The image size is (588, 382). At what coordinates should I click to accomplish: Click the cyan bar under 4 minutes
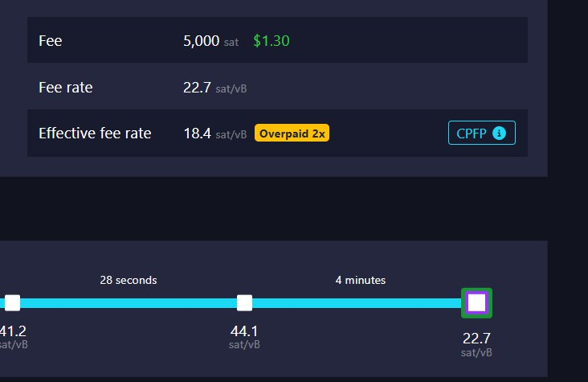click(357, 303)
